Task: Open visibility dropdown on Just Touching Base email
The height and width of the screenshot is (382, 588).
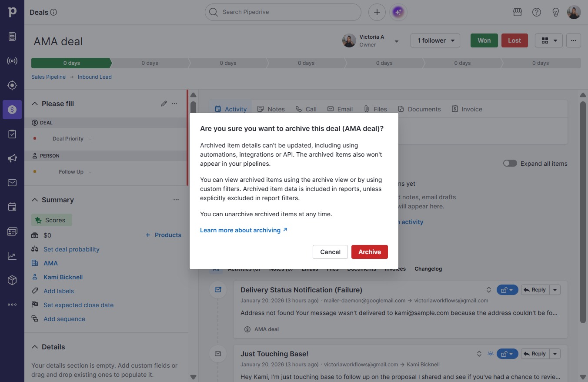Action: click(x=507, y=354)
